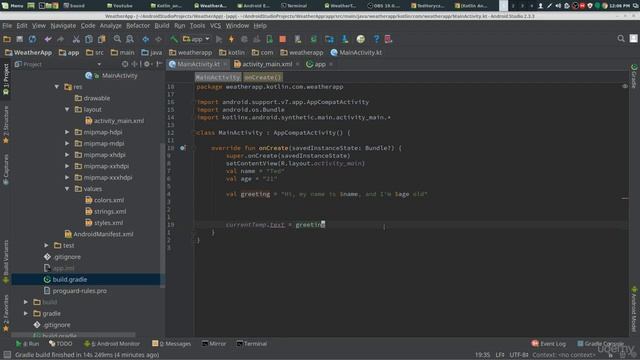Switch to the activity_main.xml editor tab
This screenshot has height=360, width=640.
click(267, 64)
